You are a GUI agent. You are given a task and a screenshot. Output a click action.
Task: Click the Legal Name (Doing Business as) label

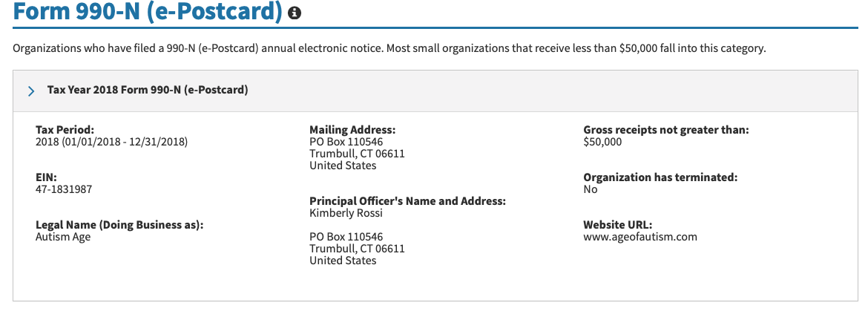coord(119,225)
